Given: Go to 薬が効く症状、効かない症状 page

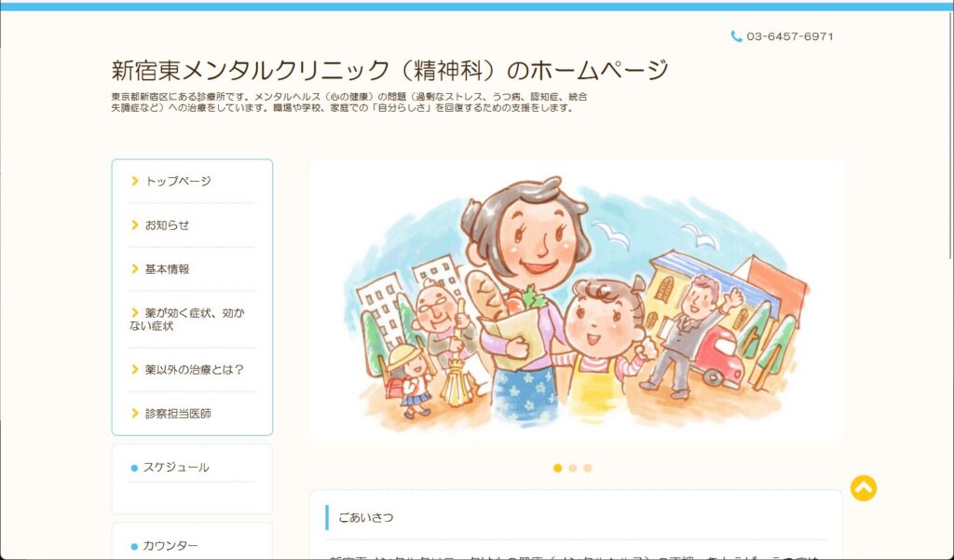Looking at the screenshot, I should (192, 320).
